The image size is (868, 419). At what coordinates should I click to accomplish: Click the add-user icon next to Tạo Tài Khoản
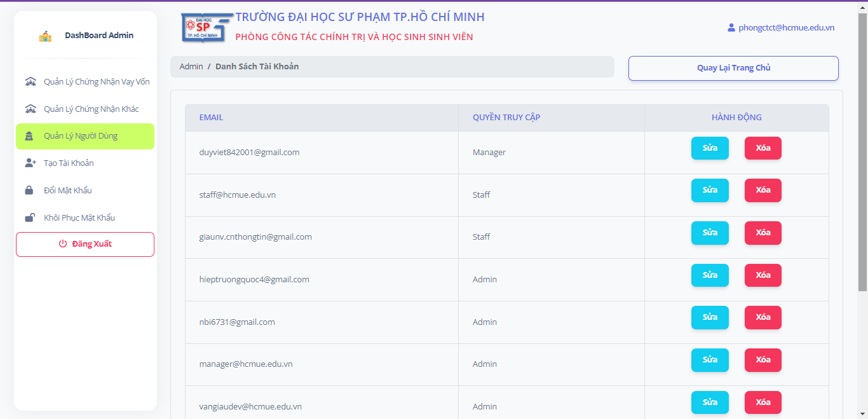click(x=30, y=163)
